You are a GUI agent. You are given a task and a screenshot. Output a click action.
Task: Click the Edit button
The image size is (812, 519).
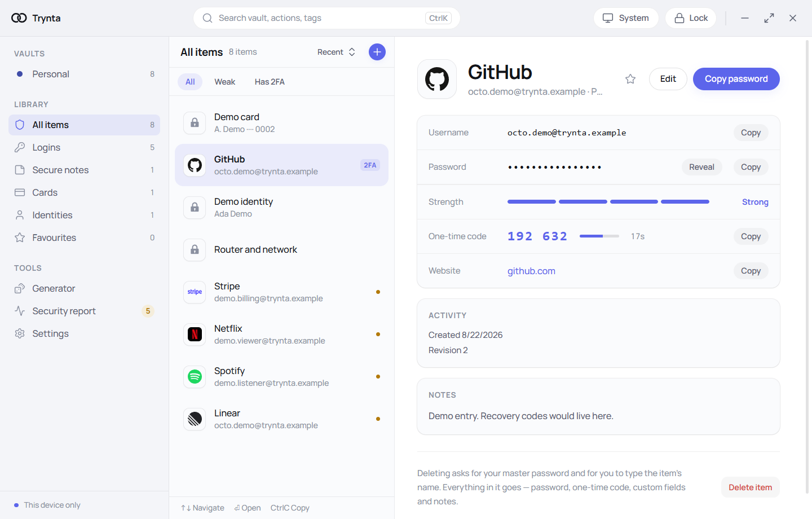(x=668, y=79)
